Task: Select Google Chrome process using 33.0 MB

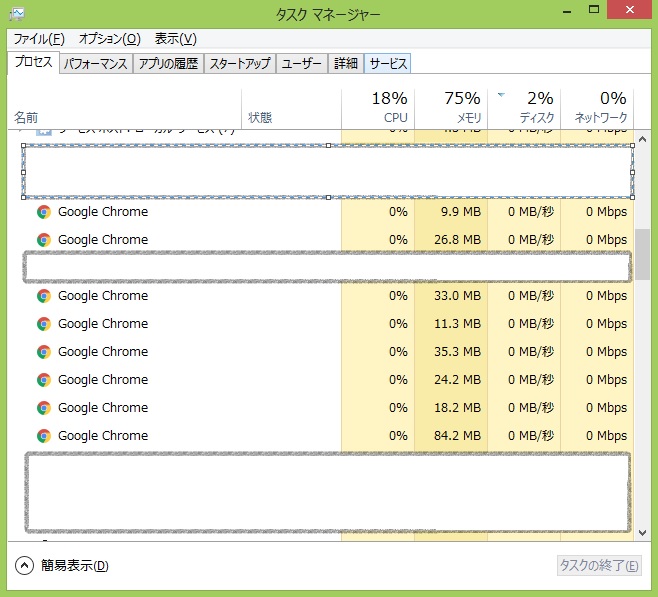Action: point(321,296)
